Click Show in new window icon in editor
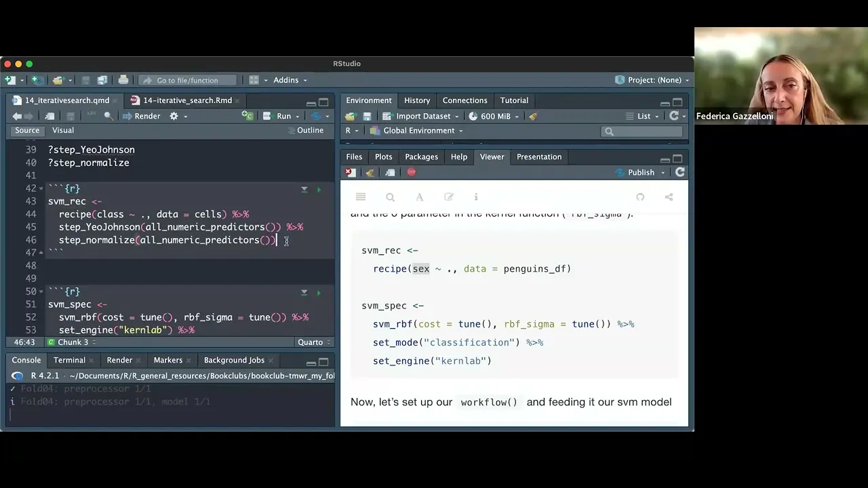 point(50,117)
